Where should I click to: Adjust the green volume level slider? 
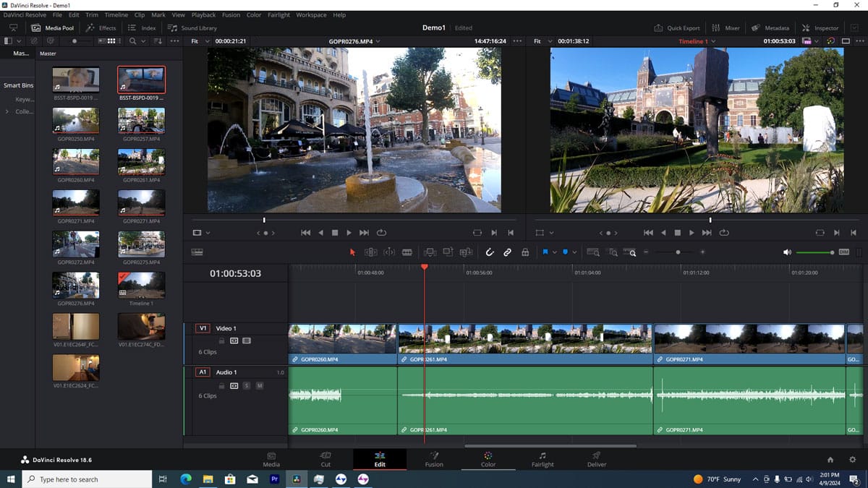815,252
